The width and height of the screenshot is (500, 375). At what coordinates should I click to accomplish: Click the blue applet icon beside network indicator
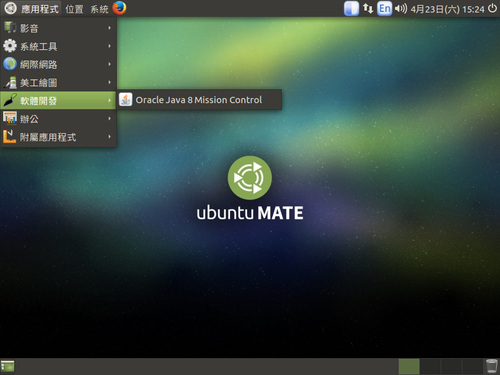[x=351, y=8]
